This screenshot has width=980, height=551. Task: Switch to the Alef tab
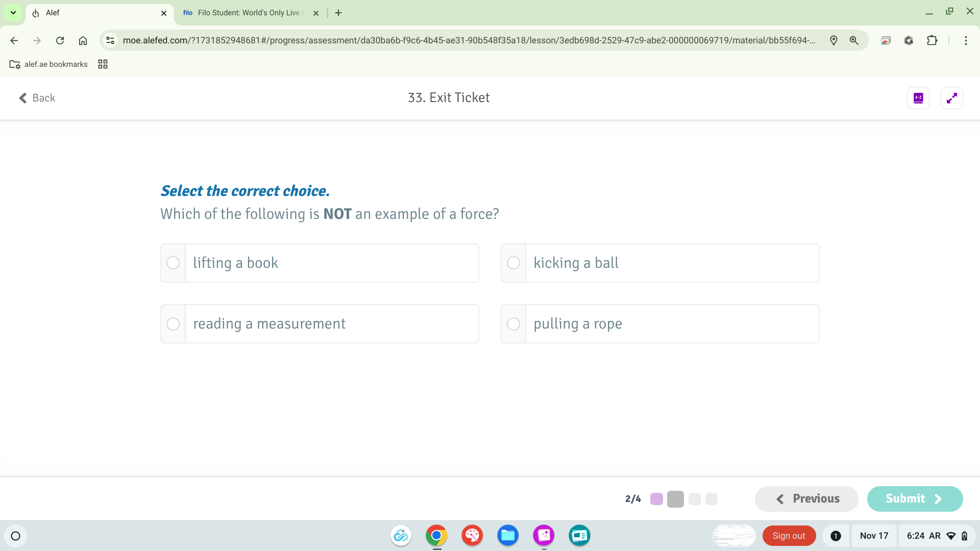(92, 13)
